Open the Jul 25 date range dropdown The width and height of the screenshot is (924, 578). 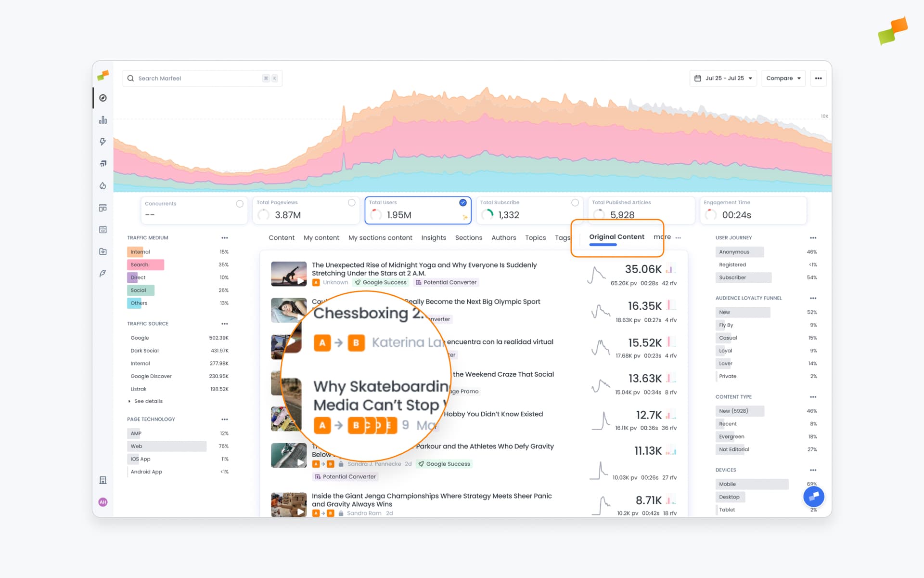pos(723,78)
